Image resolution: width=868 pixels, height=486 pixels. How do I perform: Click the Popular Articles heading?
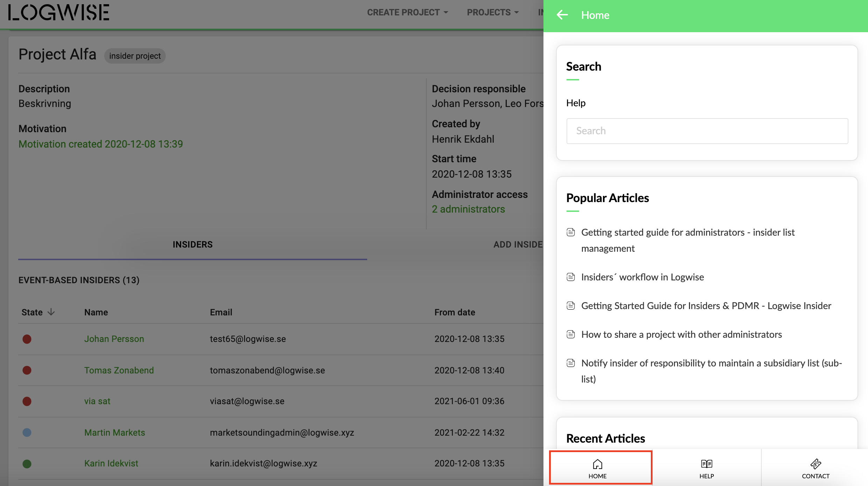pos(607,198)
